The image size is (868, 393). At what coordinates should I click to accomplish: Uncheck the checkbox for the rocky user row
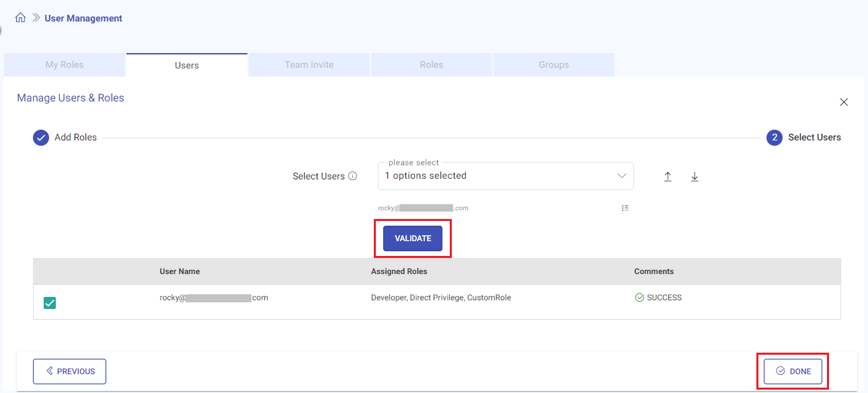click(x=50, y=303)
